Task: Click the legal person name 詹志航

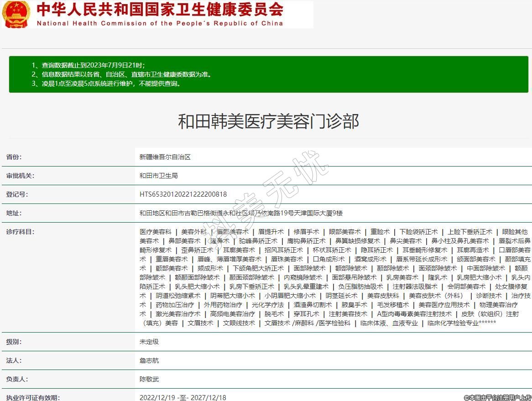Action: pos(149,360)
